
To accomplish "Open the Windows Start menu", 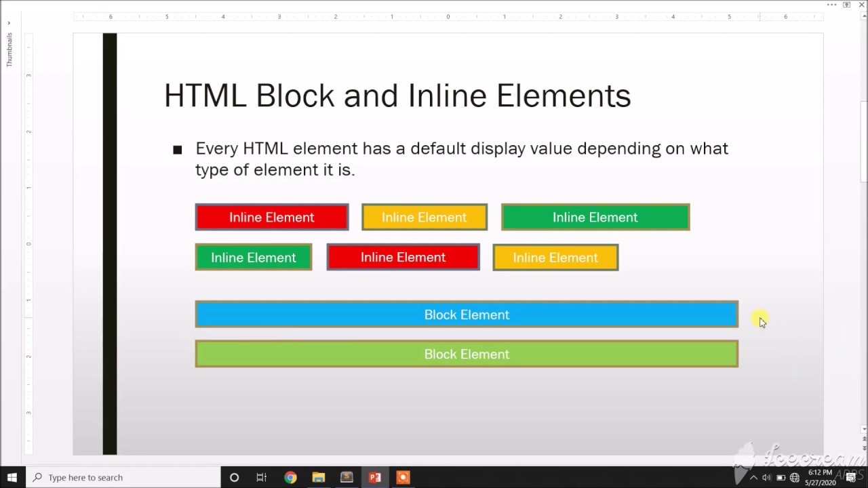I will [x=12, y=477].
